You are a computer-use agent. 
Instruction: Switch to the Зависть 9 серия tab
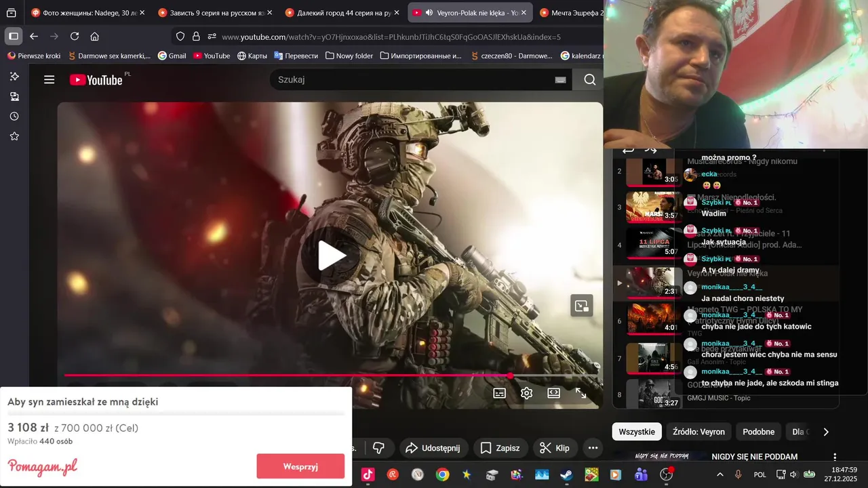[x=215, y=13]
